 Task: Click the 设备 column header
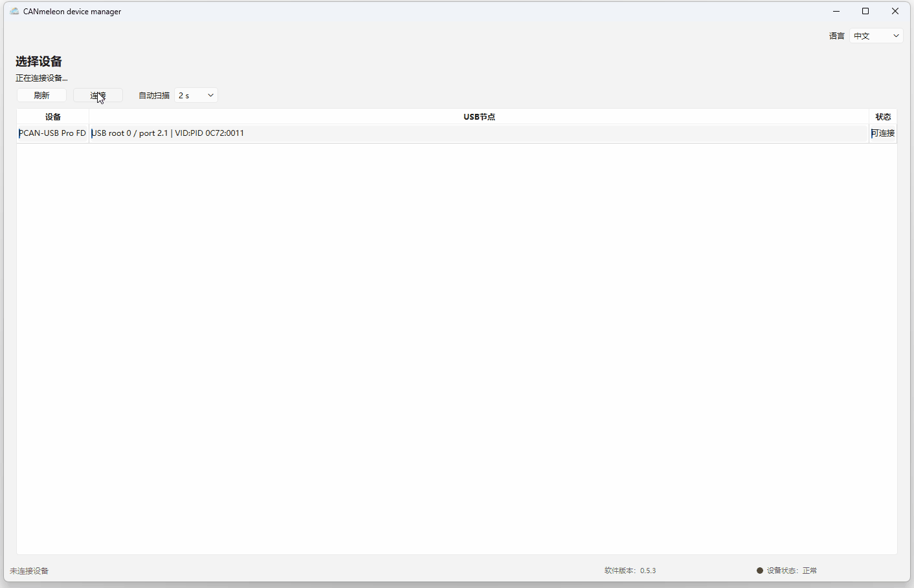click(53, 117)
